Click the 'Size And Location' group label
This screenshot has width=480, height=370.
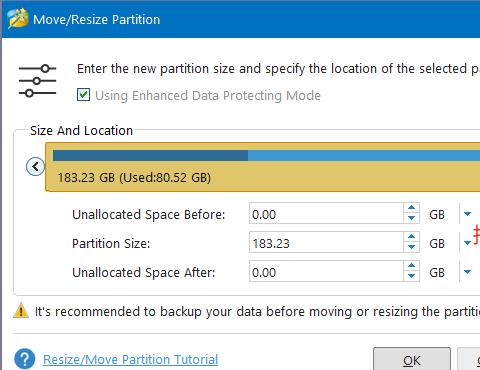(x=81, y=130)
